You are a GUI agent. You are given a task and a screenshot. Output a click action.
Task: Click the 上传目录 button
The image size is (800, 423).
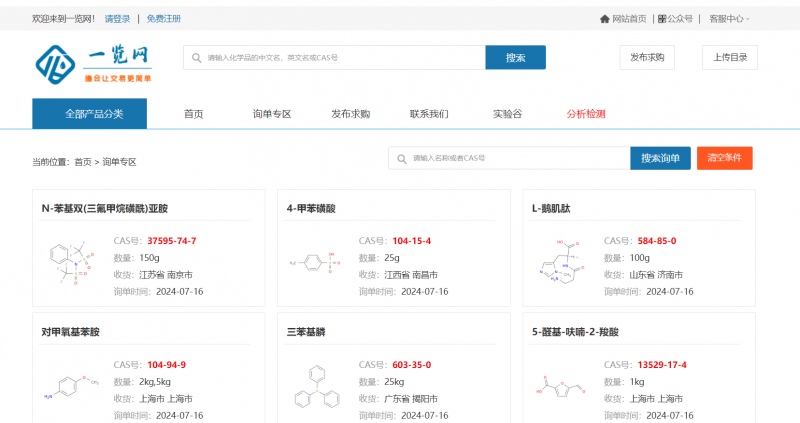click(730, 57)
